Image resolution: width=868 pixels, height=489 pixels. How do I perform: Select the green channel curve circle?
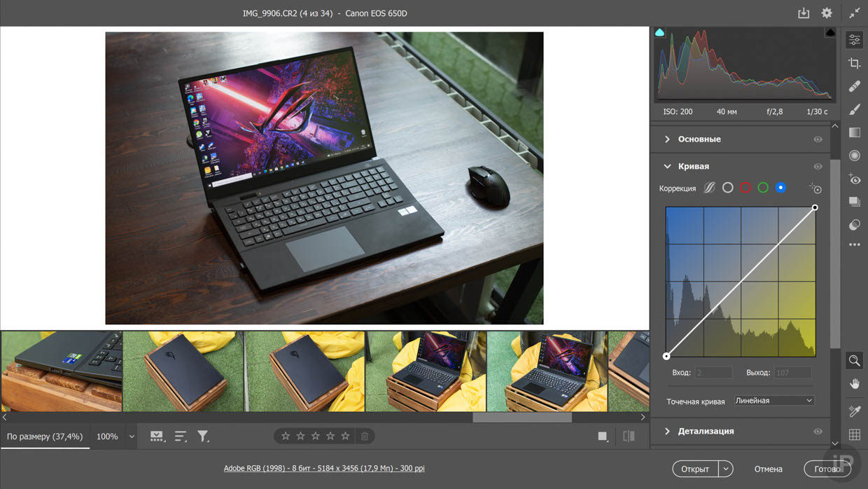763,188
